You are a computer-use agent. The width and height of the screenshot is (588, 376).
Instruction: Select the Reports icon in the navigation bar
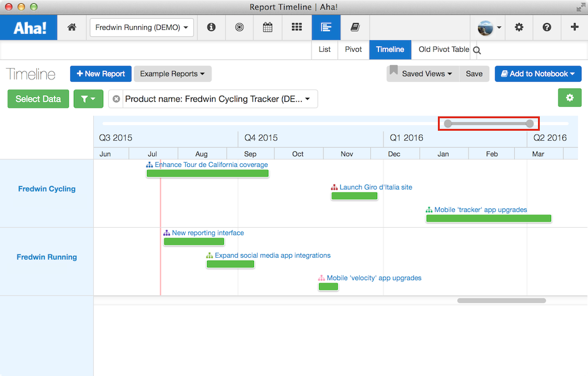pos(325,28)
